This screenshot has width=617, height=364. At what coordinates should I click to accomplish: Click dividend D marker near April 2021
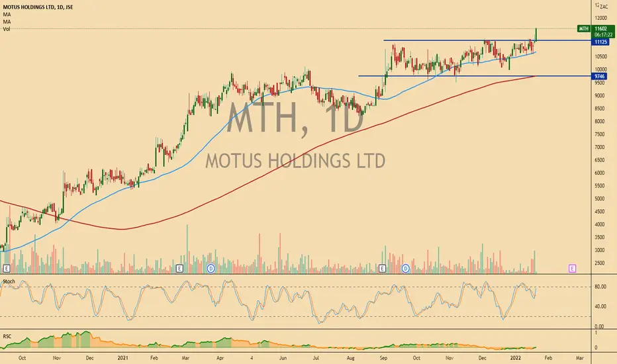tap(211, 269)
